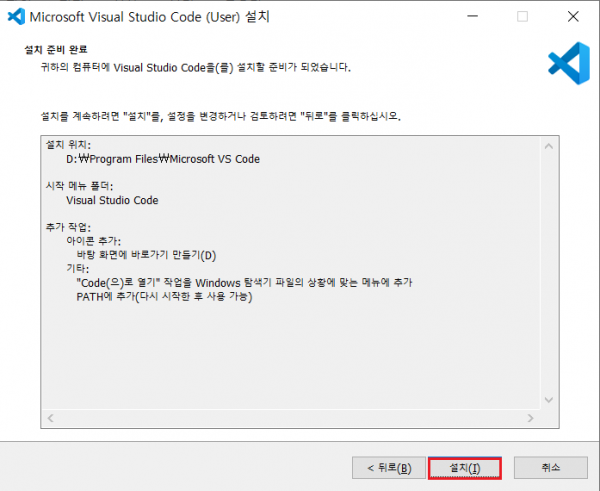Click the "Code(으)로 열기" summary line
This screenshot has width=600, height=491.
click(x=244, y=283)
